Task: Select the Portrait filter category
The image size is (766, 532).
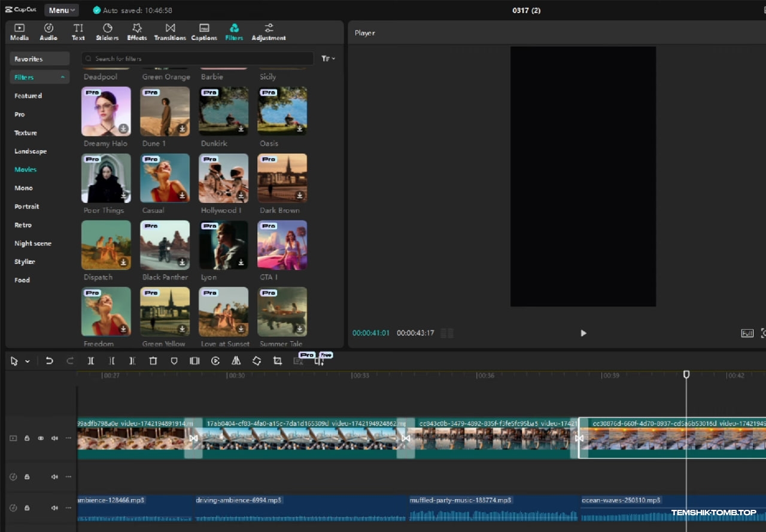Action: click(x=27, y=206)
